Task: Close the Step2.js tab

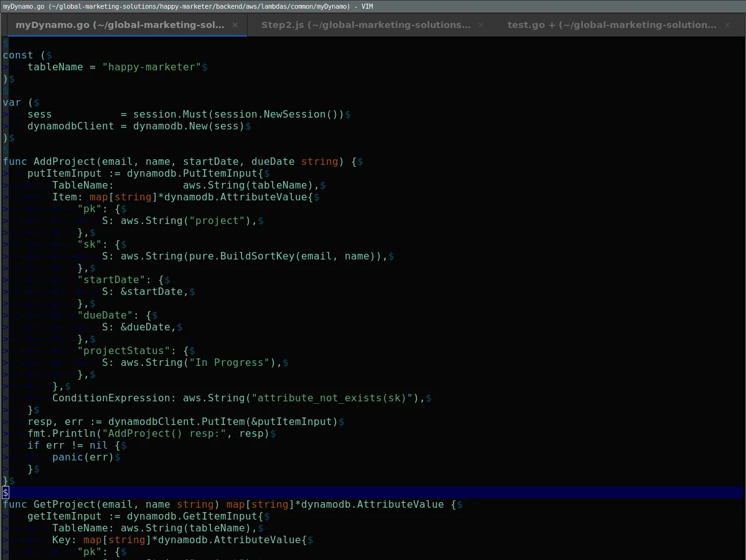Action: pos(481,25)
